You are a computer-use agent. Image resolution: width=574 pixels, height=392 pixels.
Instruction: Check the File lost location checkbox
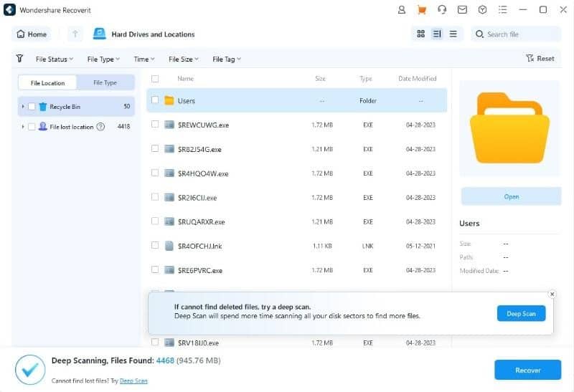tap(32, 127)
